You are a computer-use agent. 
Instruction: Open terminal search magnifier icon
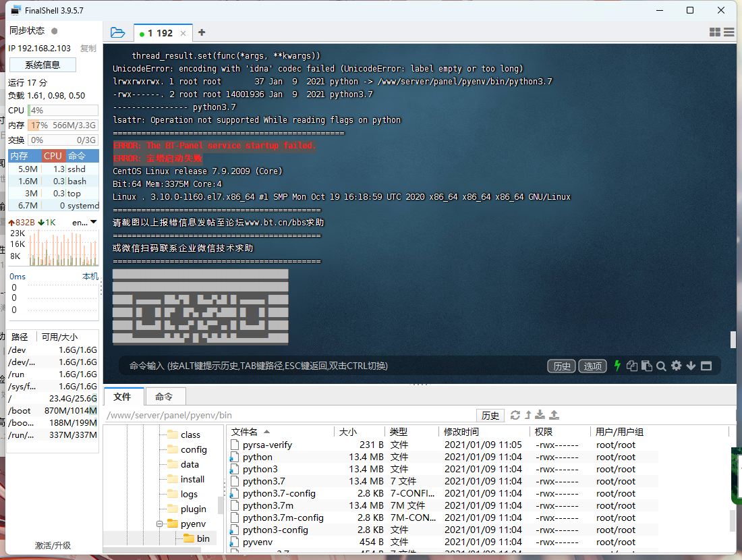click(x=661, y=366)
